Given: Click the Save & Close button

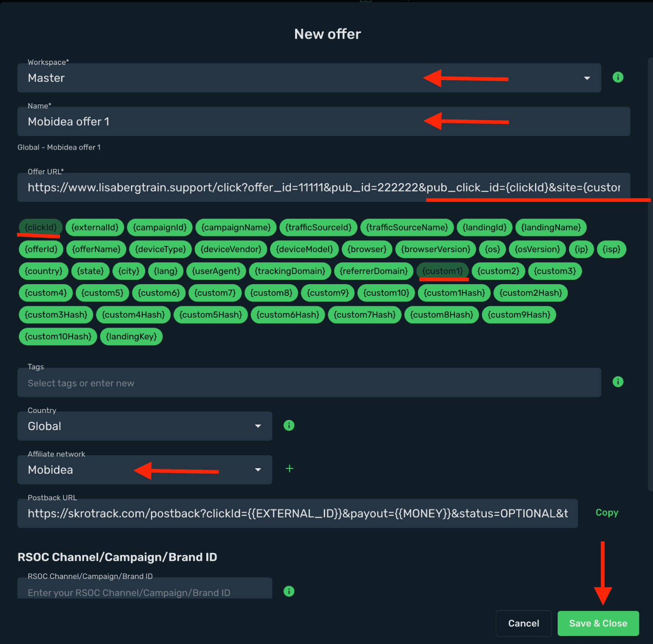Looking at the screenshot, I should [598, 624].
